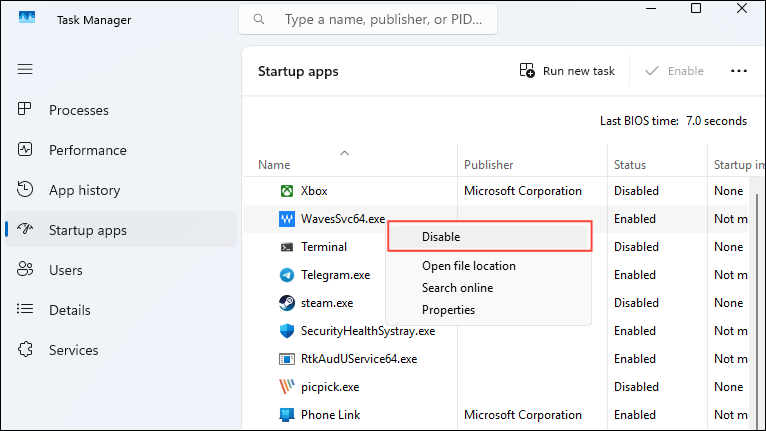Screen dimensions: 766x431
Task: Open the Services page
Action: point(74,350)
